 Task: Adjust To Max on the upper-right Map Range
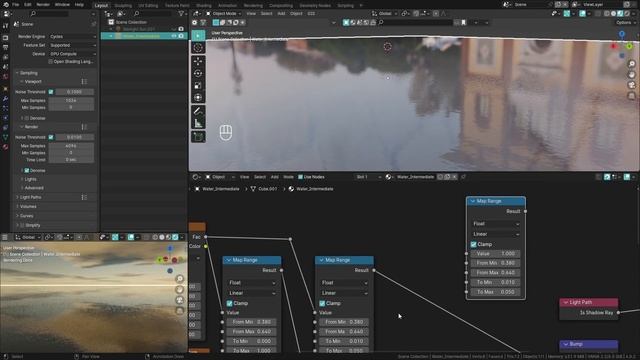(496, 292)
